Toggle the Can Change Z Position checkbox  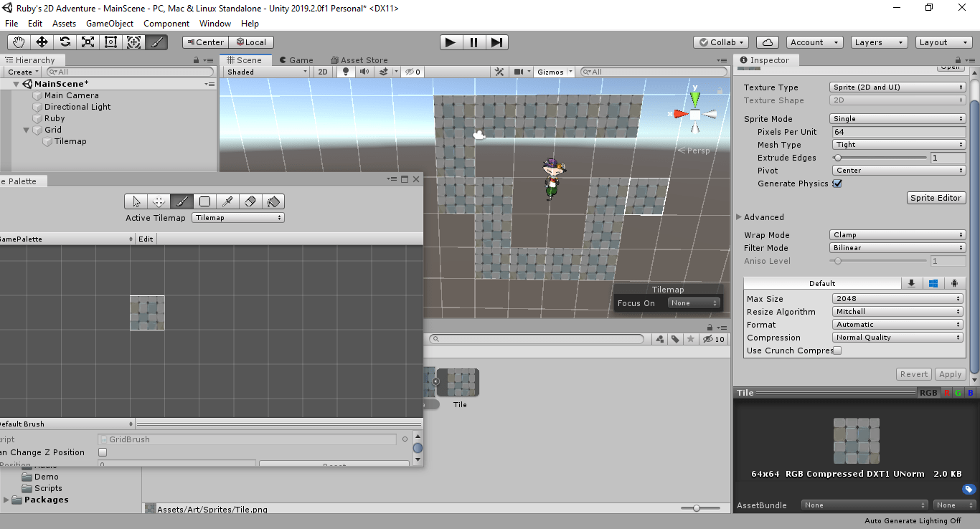pyautogui.click(x=103, y=452)
